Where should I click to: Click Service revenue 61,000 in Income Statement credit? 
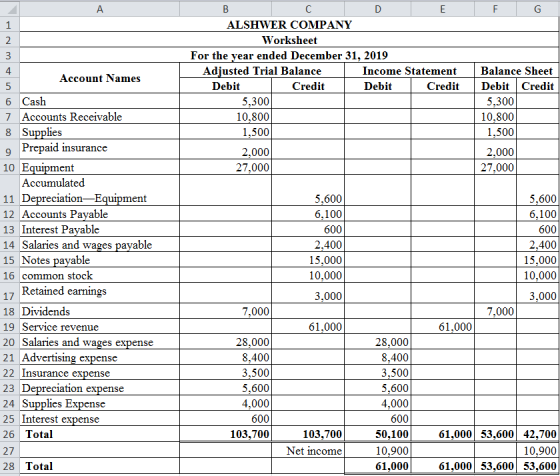(442, 327)
